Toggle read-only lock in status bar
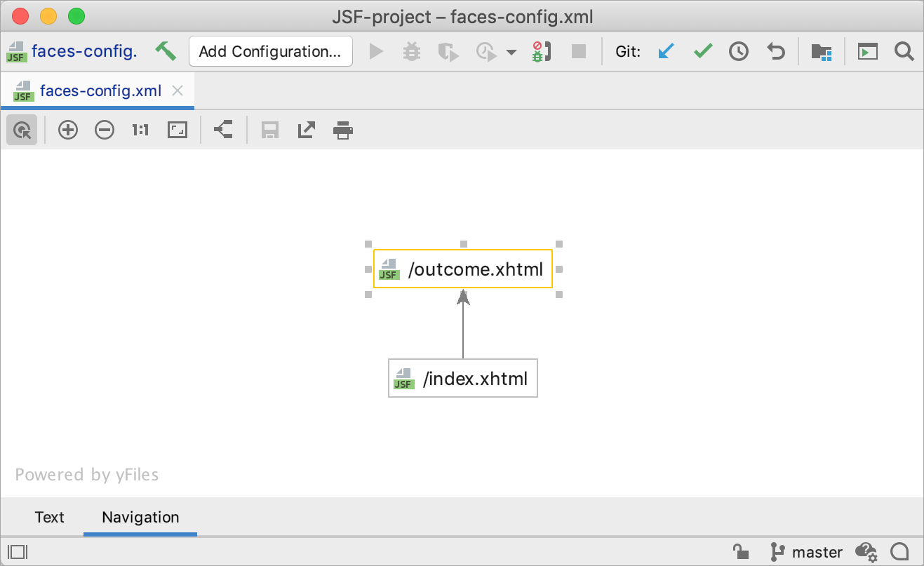Image resolution: width=924 pixels, height=566 pixels. [x=740, y=551]
